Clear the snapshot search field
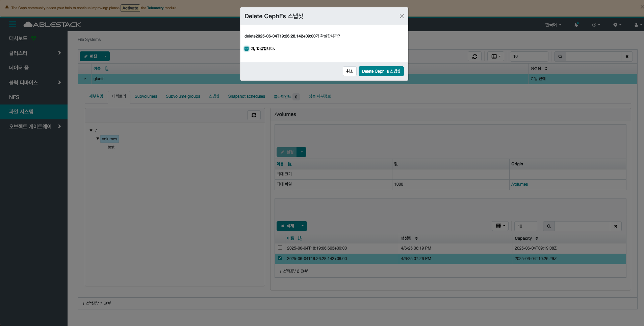The image size is (644, 326). 615,226
